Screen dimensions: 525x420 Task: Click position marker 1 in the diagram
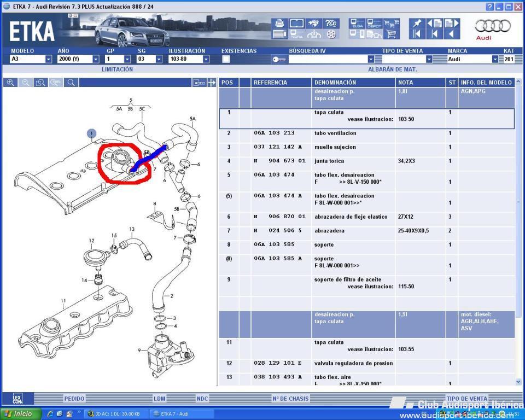tap(91, 133)
